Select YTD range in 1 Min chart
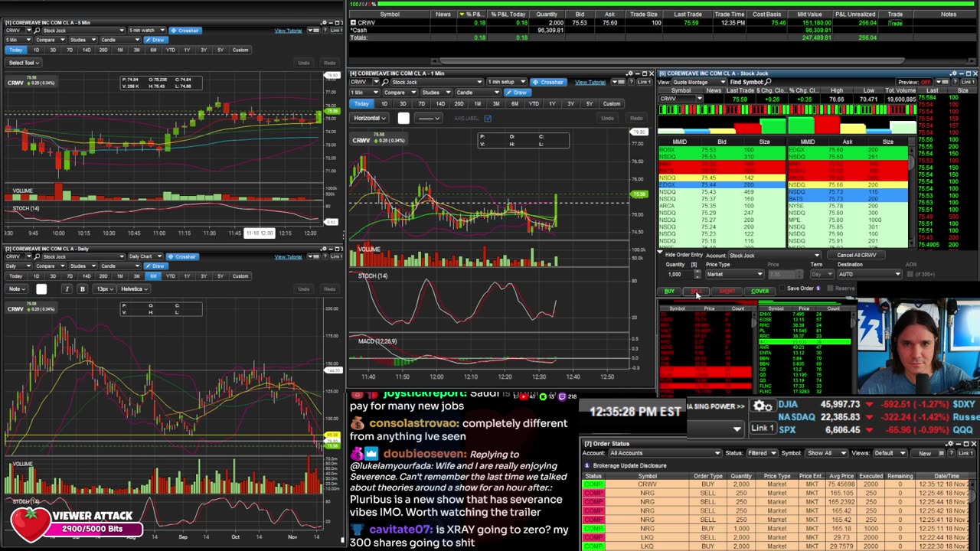The width and height of the screenshot is (980, 551). (x=534, y=103)
